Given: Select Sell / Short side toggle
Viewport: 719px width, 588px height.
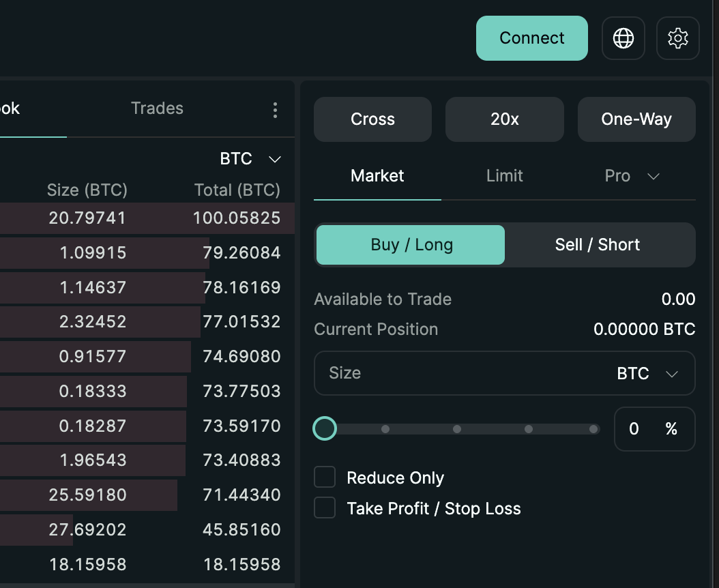Looking at the screenshot, I should pos(598,245).
